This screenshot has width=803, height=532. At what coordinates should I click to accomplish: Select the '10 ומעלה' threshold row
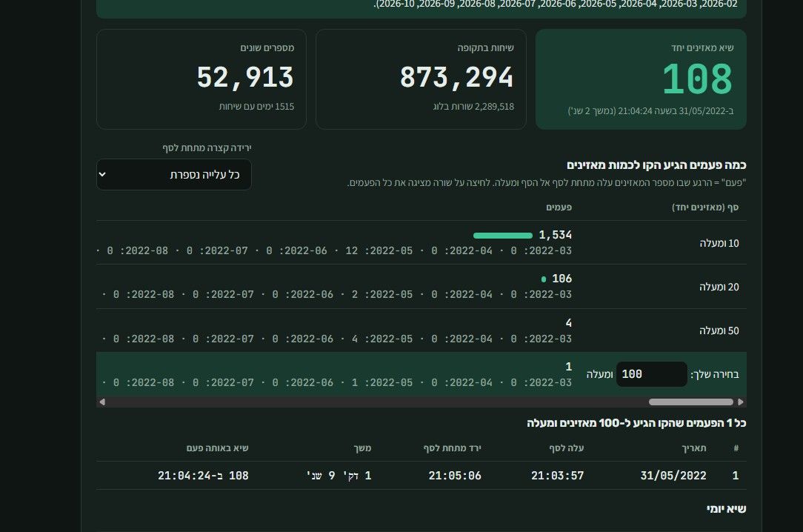[x=421, y=243]
